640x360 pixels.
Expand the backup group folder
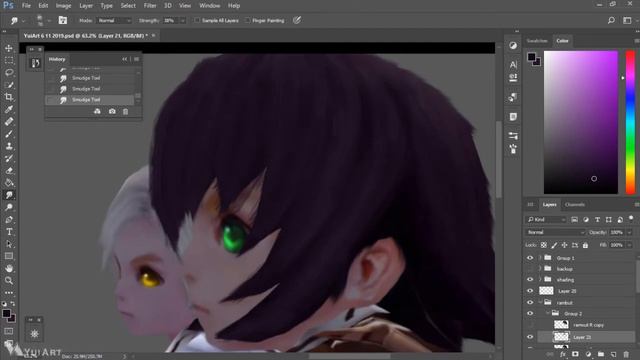click(x=540, y=269)
